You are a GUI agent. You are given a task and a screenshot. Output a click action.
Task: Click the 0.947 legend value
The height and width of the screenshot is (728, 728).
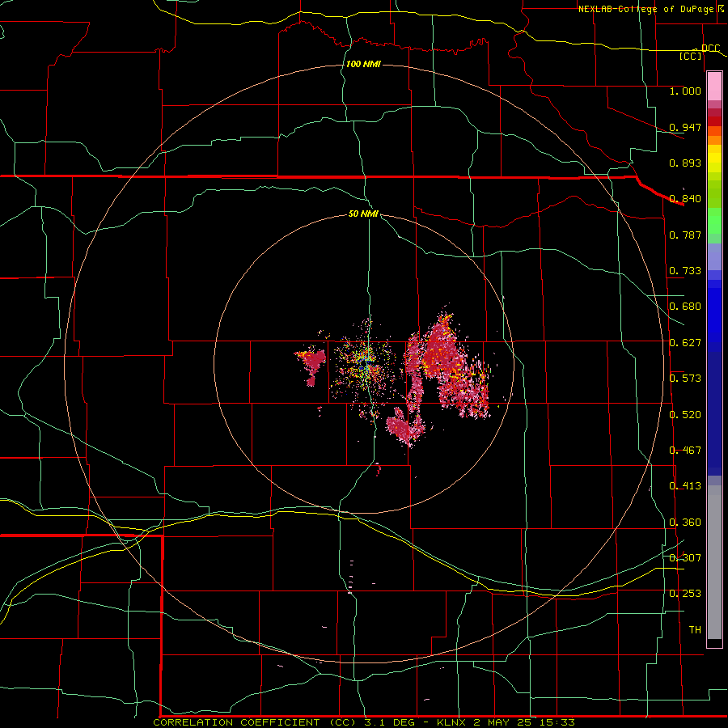(685, 127)
